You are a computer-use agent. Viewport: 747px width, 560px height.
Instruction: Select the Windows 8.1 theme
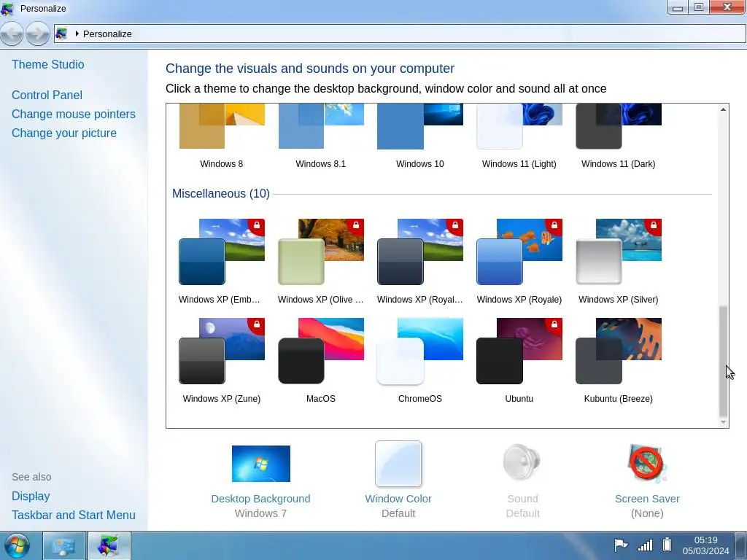(x=321, y=136)
